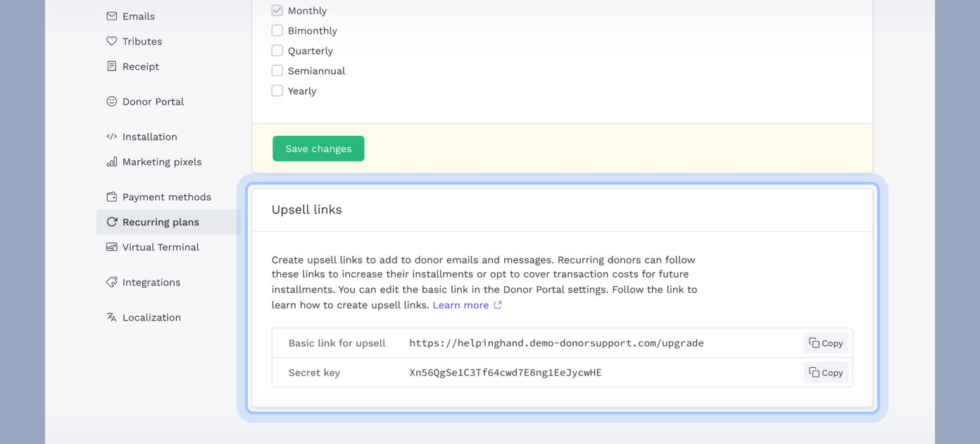The width and height of the screenshot is (980, 444).
Task: Click the Recurring plans refresh icon
Action: click(x=111, y=222)
